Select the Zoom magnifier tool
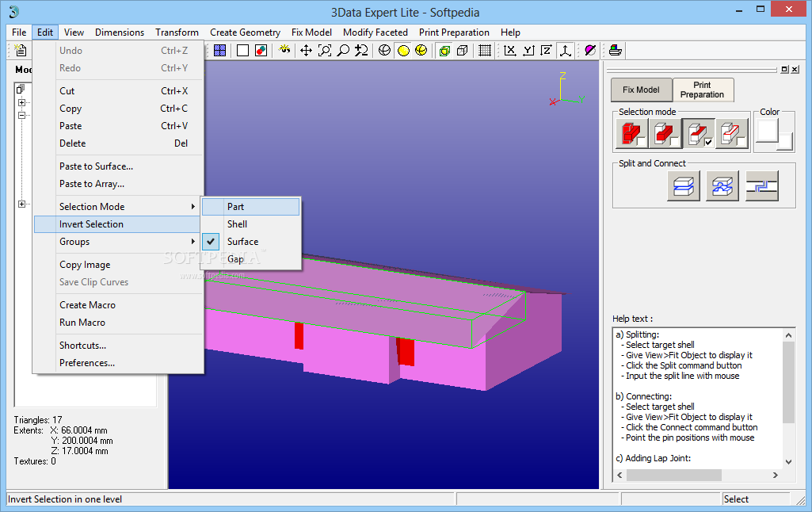This screenshot has width=812, height=512. (343, 50)
